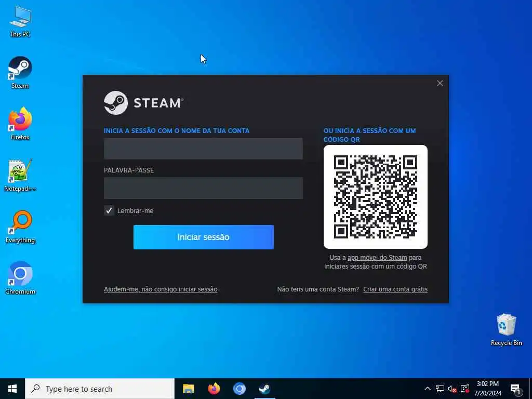Screen dimensions: 532x399
Task: Select the Chromium desktop shortcut
Action: point(20,278)
